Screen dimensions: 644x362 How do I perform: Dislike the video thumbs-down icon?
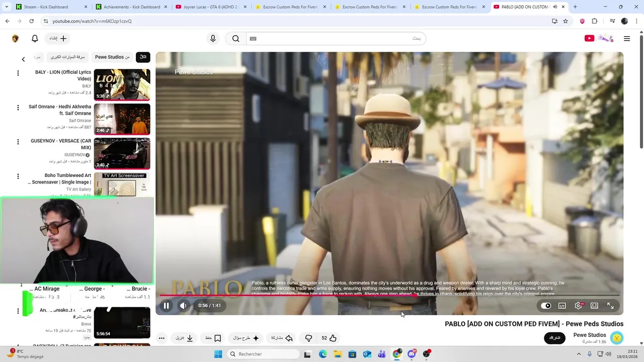click(309, 338)
